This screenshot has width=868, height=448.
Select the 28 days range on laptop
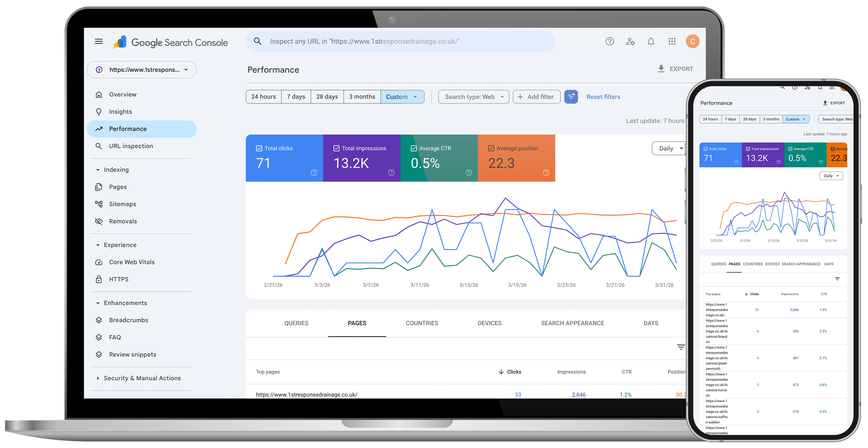327,97
